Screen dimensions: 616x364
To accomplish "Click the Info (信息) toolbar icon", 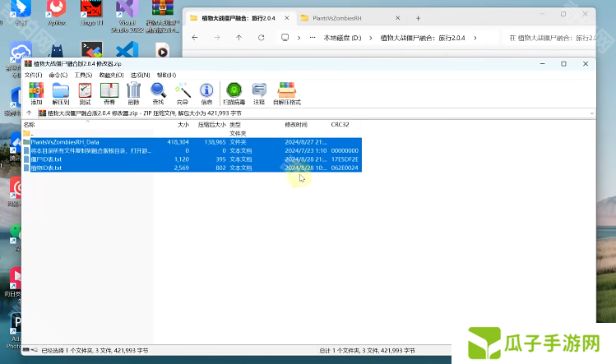I will coord(206,94).
